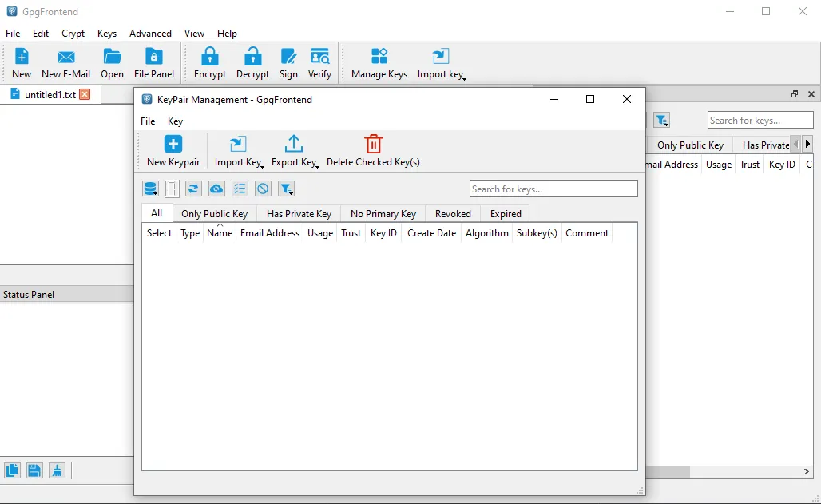Sort the key list by Create Date column
This screenshot has width=821, height=504.
click(x=431, y=233)
